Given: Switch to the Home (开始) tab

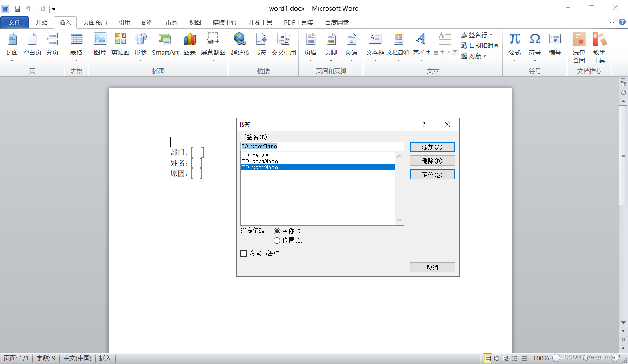Looking at the screenshot, I should click(x=42, y=22).
